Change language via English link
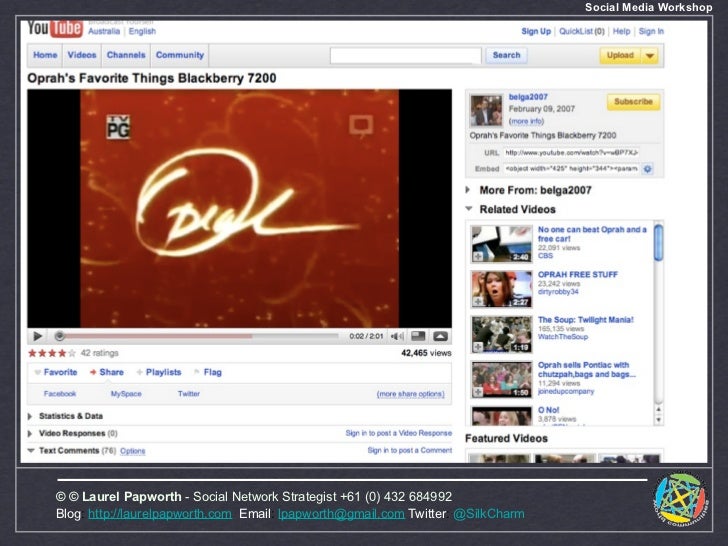Viewport: 728px width, 546px height. (142, 32)
